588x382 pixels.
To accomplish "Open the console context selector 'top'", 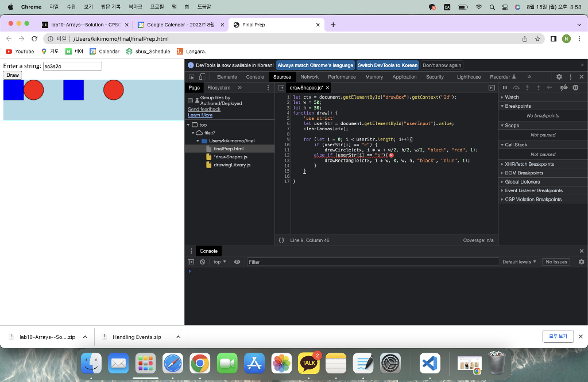I will pyautogui.click(x=220, y=262).
